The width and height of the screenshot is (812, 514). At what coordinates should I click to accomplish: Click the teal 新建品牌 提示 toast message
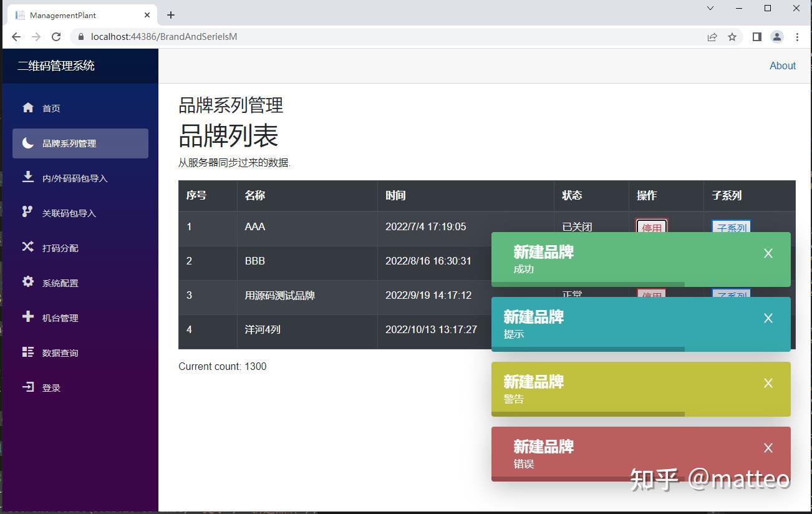[x=641, y=324]
